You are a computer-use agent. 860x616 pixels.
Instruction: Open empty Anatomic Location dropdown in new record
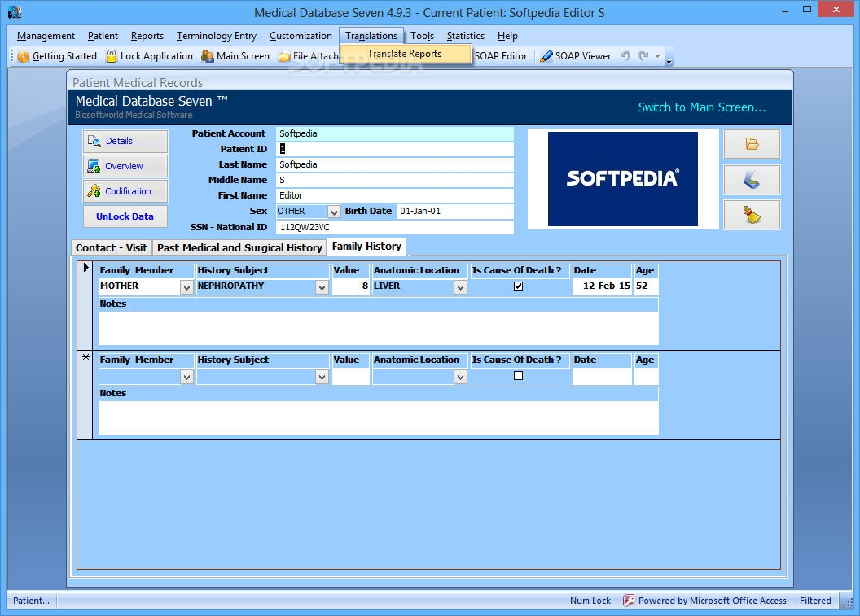460,377
